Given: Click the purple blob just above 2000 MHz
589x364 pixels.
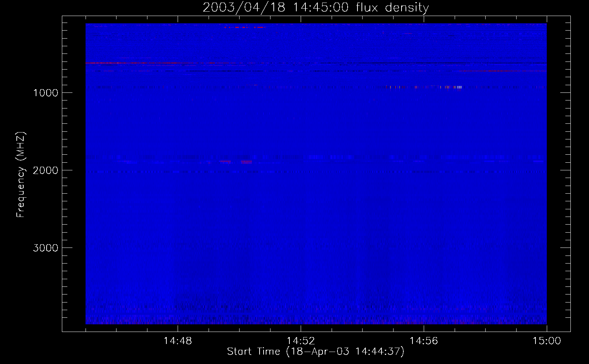Looking at the screenshot, I should click(x=246, y=162).
